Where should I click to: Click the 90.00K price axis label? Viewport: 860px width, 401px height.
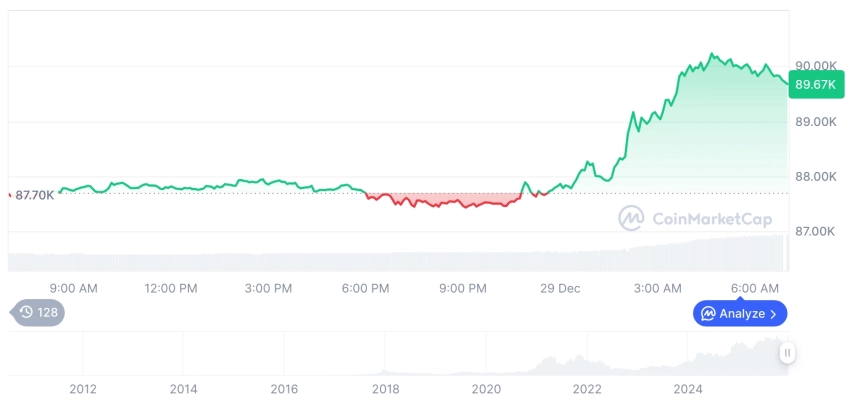click(815, 65)
